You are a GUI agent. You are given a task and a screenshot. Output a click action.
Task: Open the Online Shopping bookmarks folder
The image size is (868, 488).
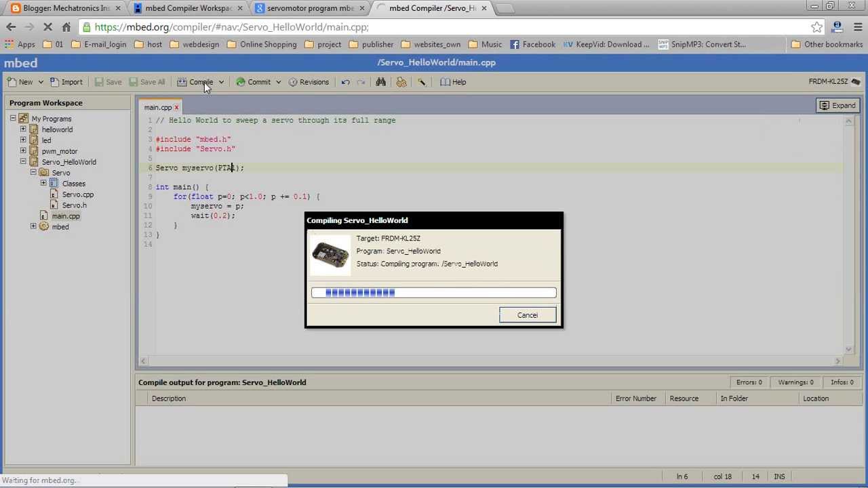[262, 44]
